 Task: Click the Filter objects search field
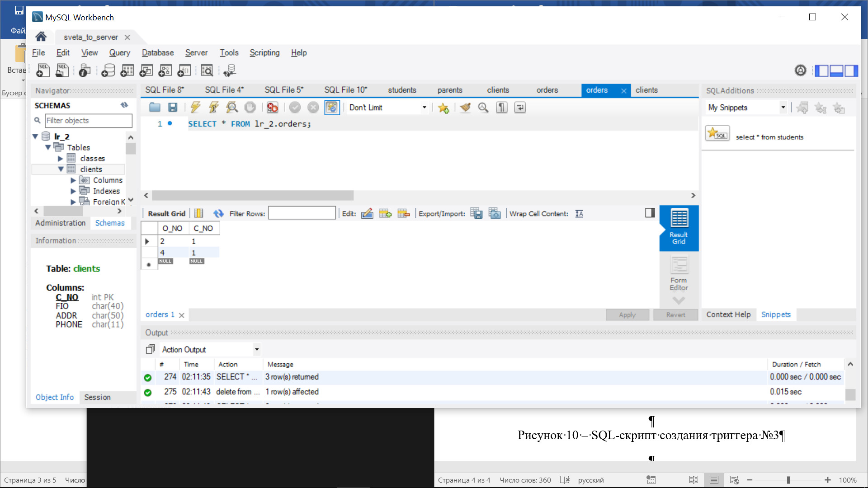[x=89, y=121]
